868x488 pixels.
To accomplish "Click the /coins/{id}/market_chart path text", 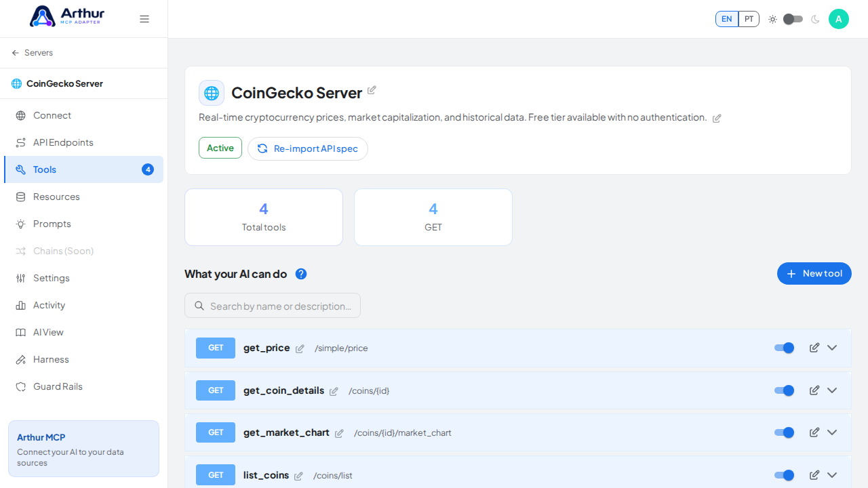I will (x=403, y=433).
